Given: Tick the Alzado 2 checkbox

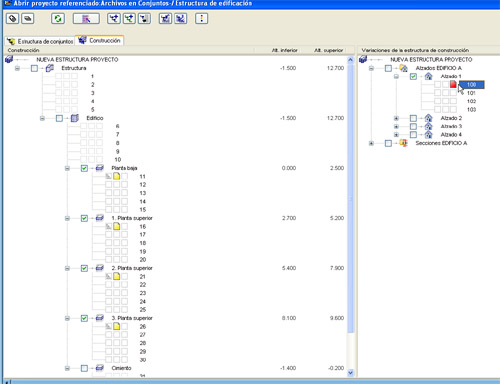Looking at the screenshot, I should pos(413,118).
